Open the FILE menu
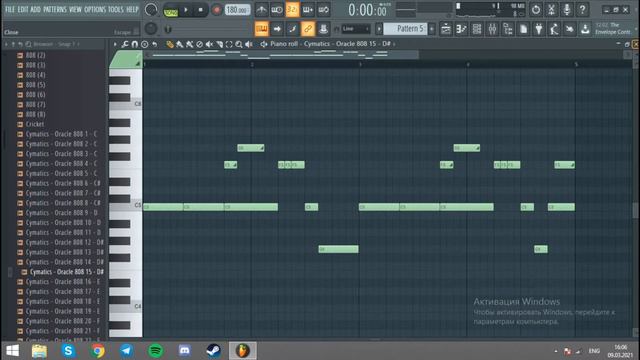 [x=10, y=9]
